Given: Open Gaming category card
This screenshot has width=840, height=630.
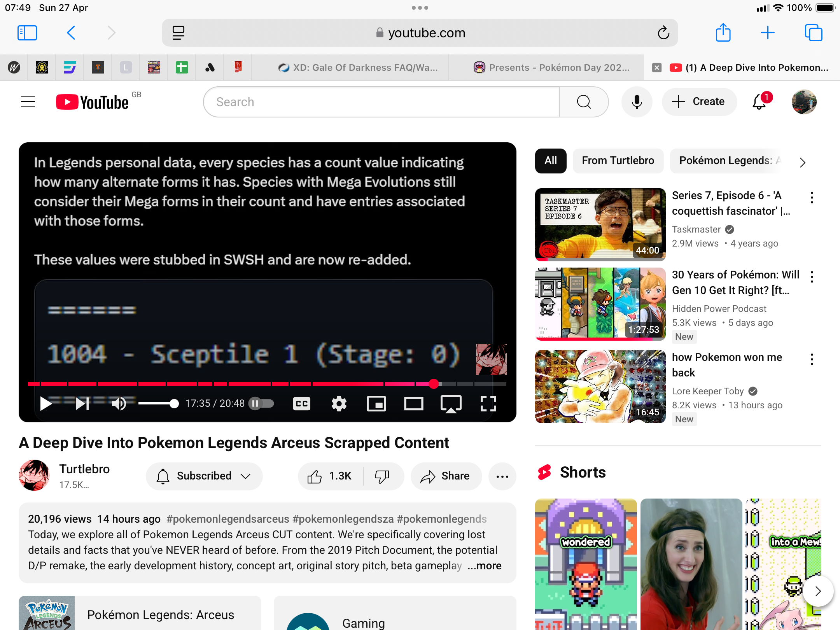Looking at the screenshot, I should click(395, 613).
